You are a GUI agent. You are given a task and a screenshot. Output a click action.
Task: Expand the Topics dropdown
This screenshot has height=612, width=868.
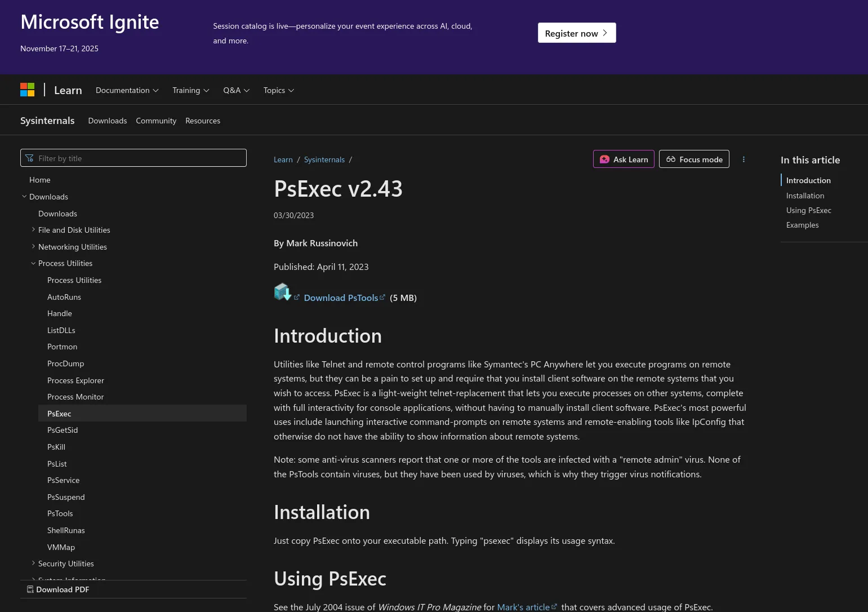tap(279, 91)
